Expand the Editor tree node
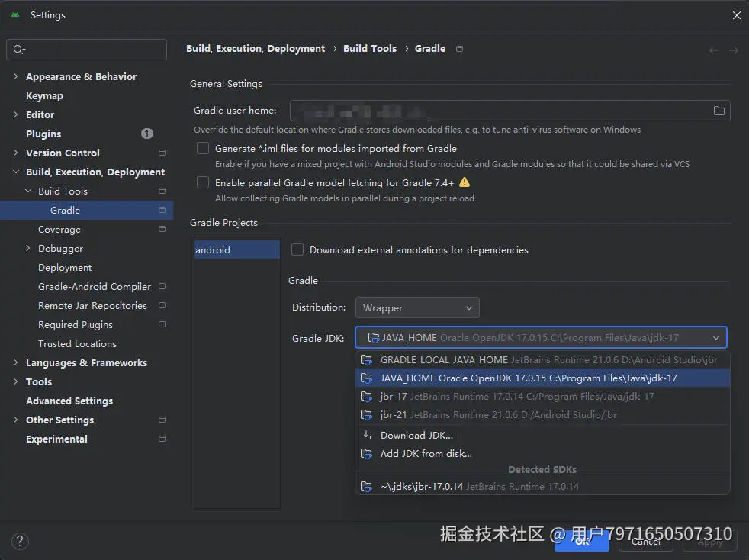 16,114
